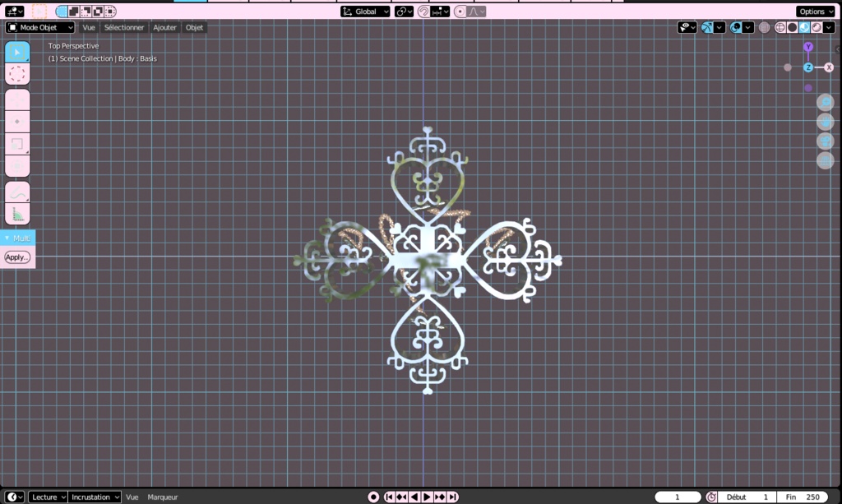Toggle camera view gizmo button

826,141
